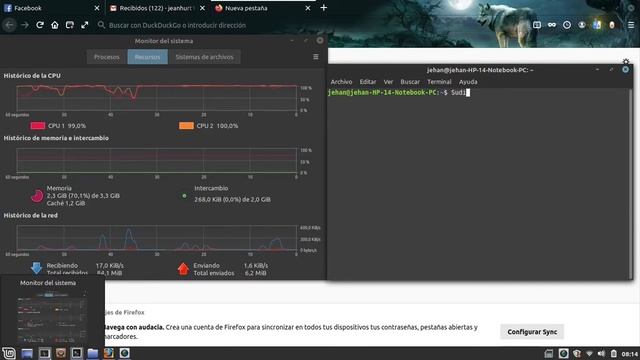This screenshot has height=360, width=640.
Task: Open the Firefox account icon
Action: (x=582, y=25)
